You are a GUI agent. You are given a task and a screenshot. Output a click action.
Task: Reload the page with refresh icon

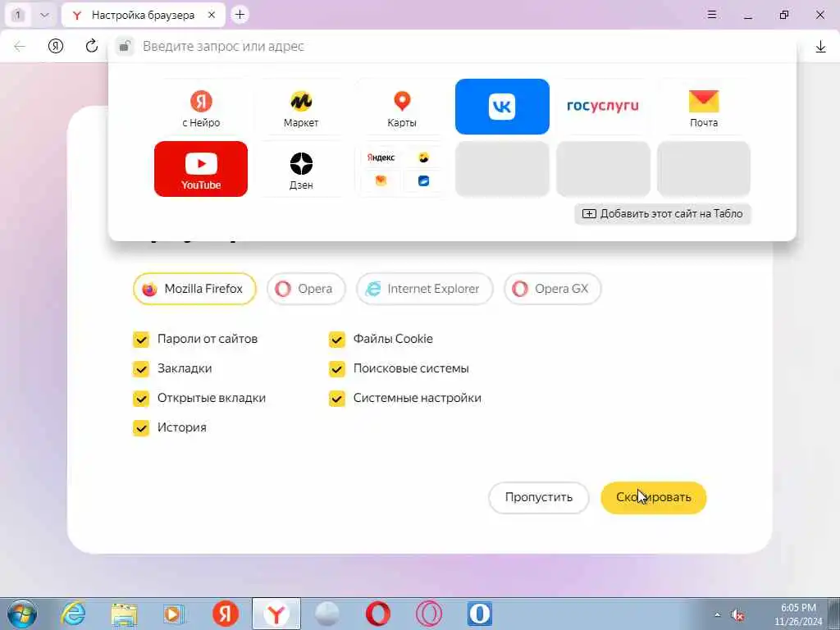point(92,47)
